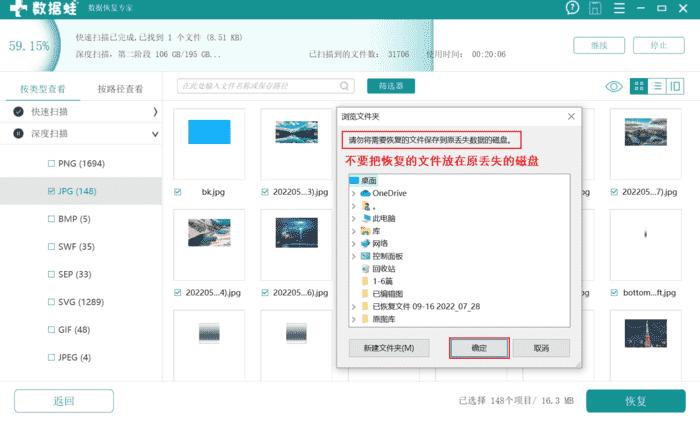Expand the 原图库 folder node
700x423 pixels.
point(354,319)
